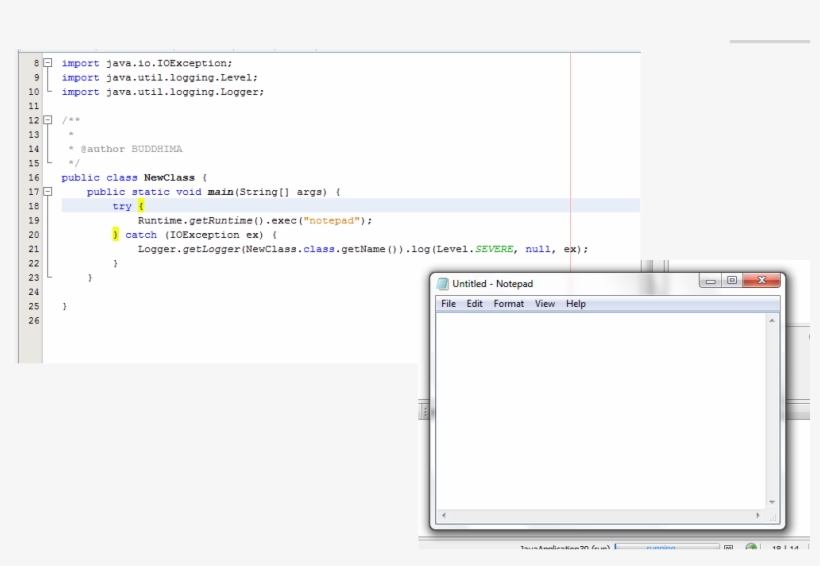Click the main method name in editor
Image resolution: width=820 pixels, height=566 pixels.
pos(220,192)
